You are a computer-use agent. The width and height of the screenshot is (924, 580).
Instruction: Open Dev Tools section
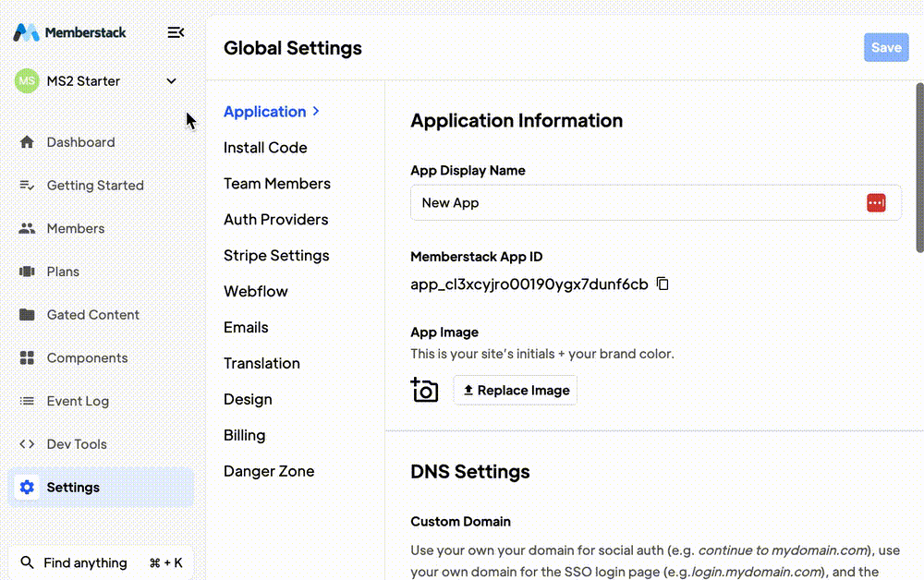77,444
